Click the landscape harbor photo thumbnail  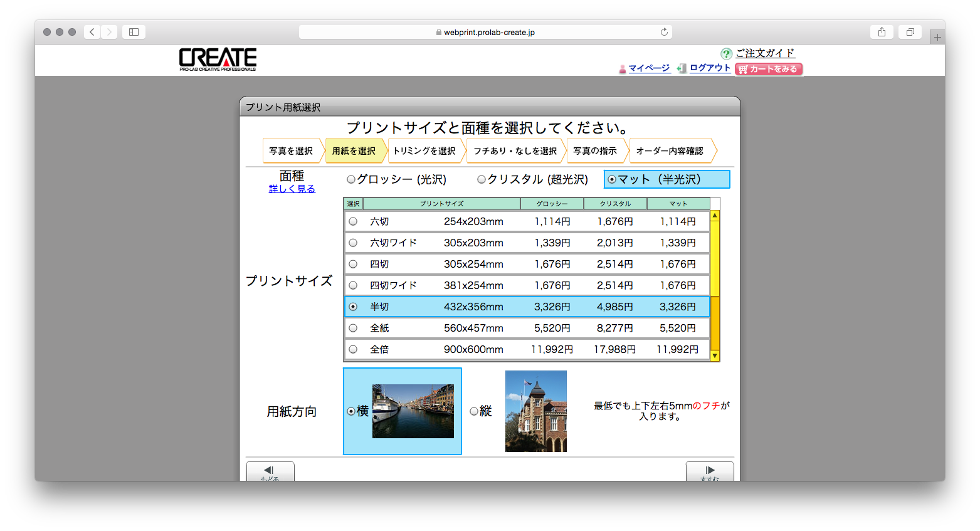pyautogui.click(x=413, y=411)
